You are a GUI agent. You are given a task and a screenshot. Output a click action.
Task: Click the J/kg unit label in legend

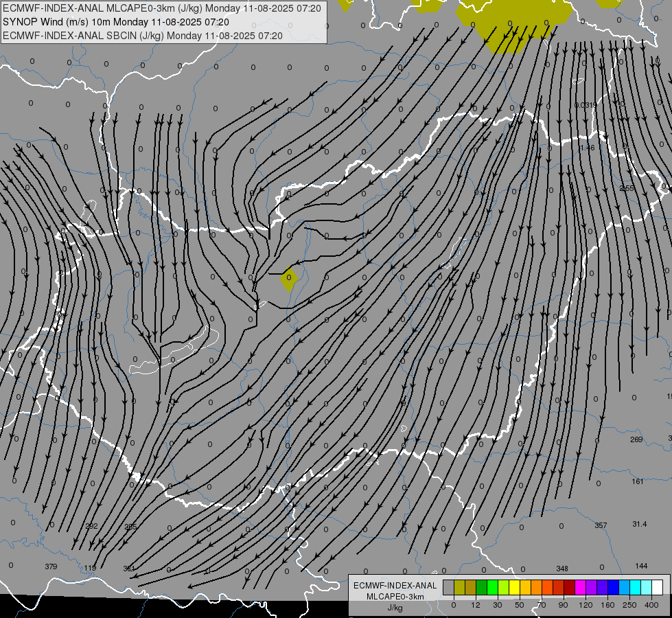click(395, 608)
